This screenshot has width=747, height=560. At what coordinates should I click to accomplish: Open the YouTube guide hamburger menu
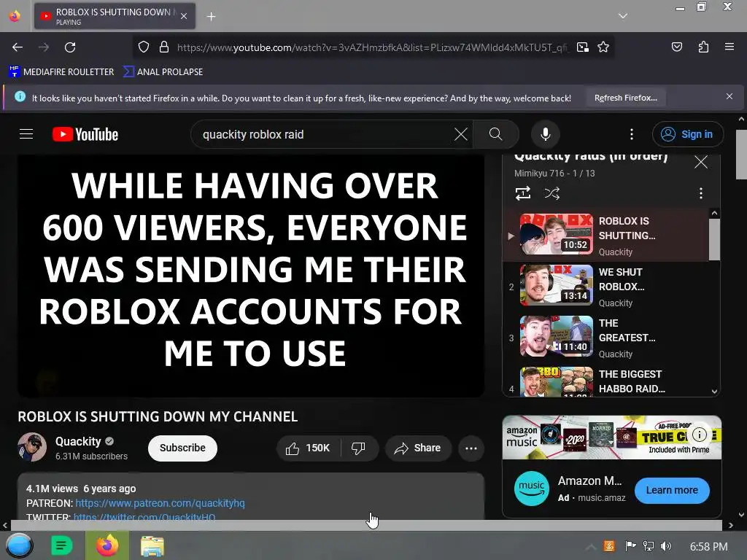click(x=26, y=134)
